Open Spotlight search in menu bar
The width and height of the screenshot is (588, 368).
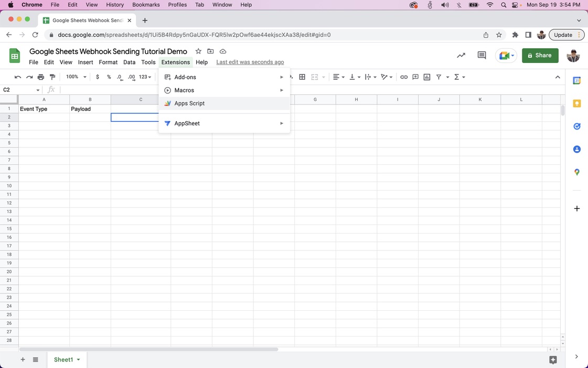(504, 5)
